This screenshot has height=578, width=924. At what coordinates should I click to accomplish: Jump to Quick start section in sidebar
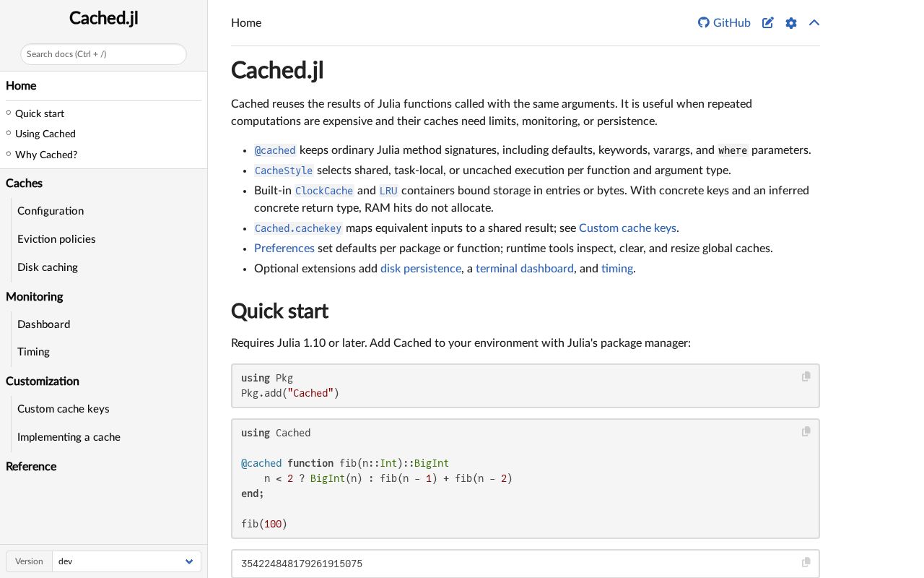pyautogui.click(x=40, y=113)
